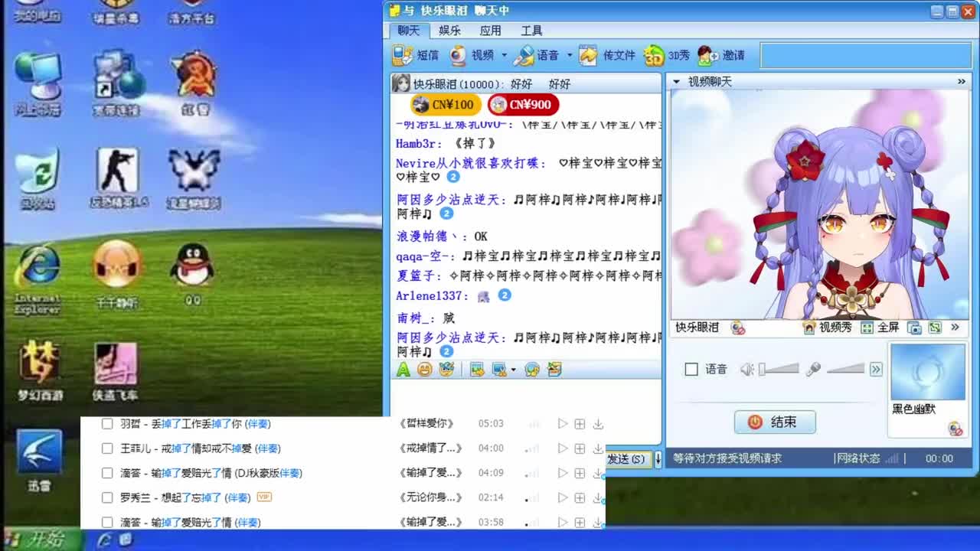
Task: Open the dropdown arrow next to 语音
Action: coord(569,55)
